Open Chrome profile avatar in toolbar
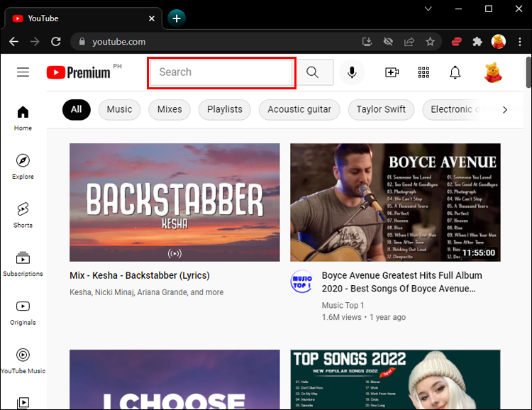The height and width of the screenshot is (410, 532). [499, 42]
